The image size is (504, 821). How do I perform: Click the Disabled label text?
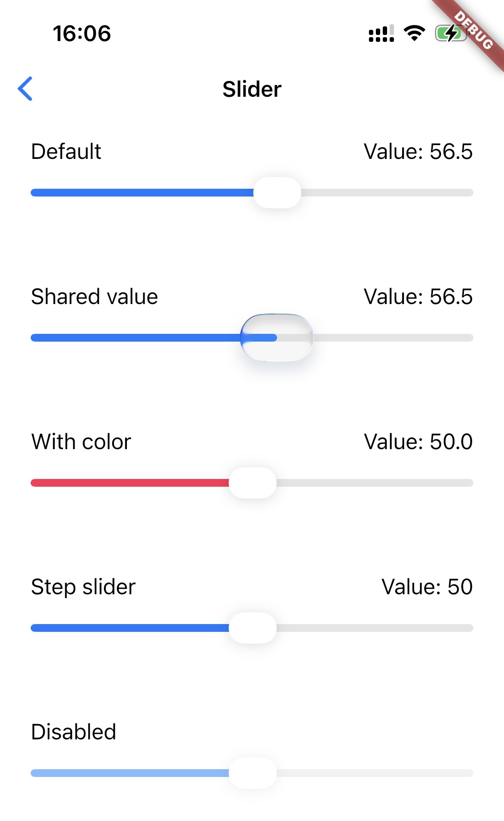73,731
